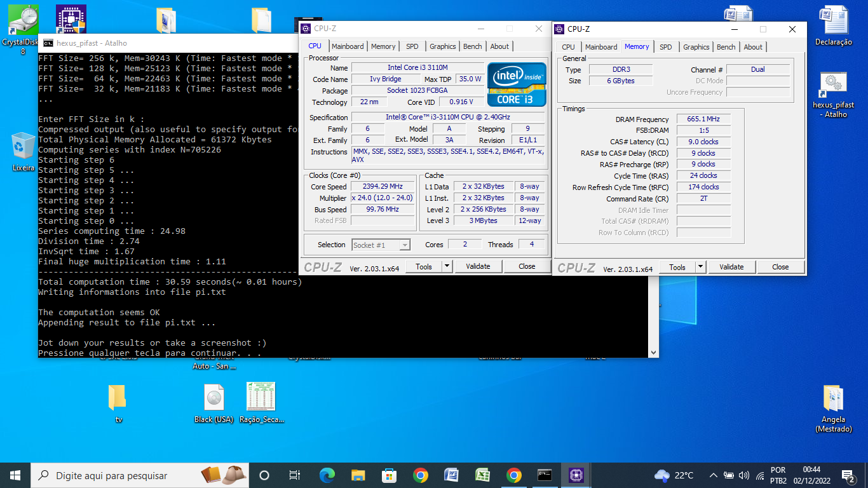Viewport: 868px width, 488px height.
Task: Open Word from the taskbar
Action: pyautogui.click(x=451, y=475)
